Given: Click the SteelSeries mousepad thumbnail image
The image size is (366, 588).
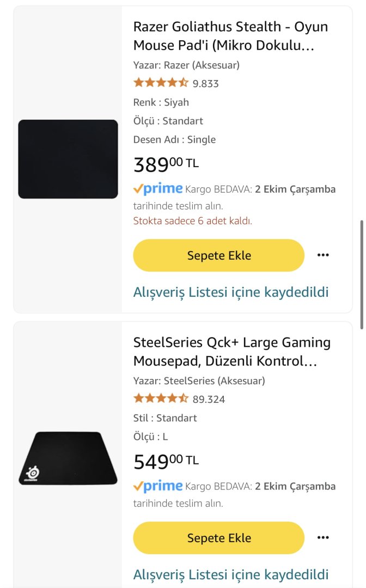Looking at the screenshot, I should click(x=68, y=458).
